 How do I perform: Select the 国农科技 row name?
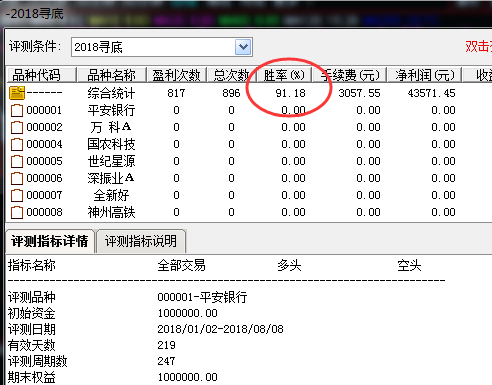coord(111,144)
